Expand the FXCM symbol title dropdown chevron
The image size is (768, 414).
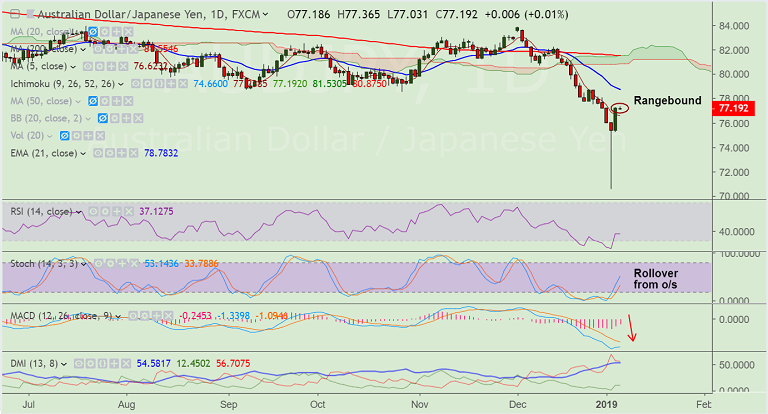point(265,15)
